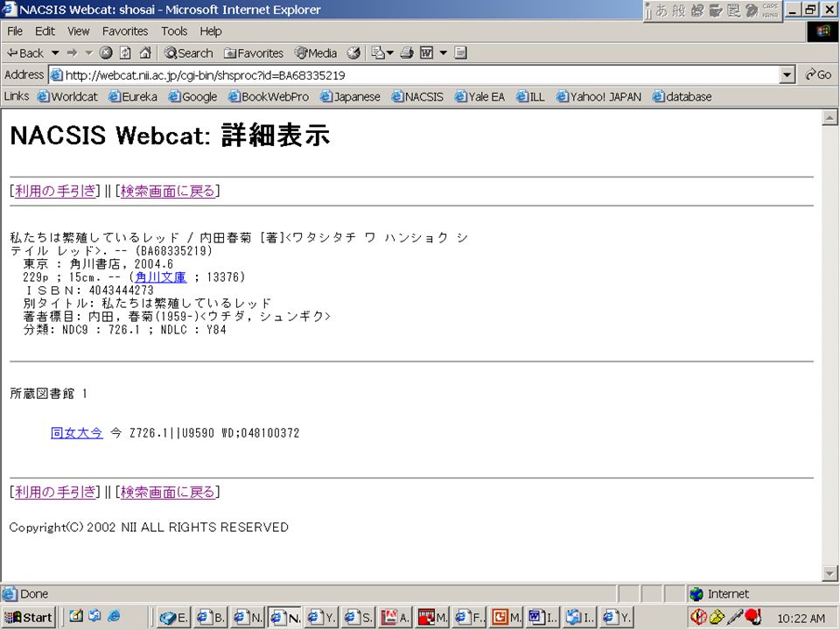Open IME help icon on language bar
This screenshot has height=630, width=840.
[x=752, y=10]
